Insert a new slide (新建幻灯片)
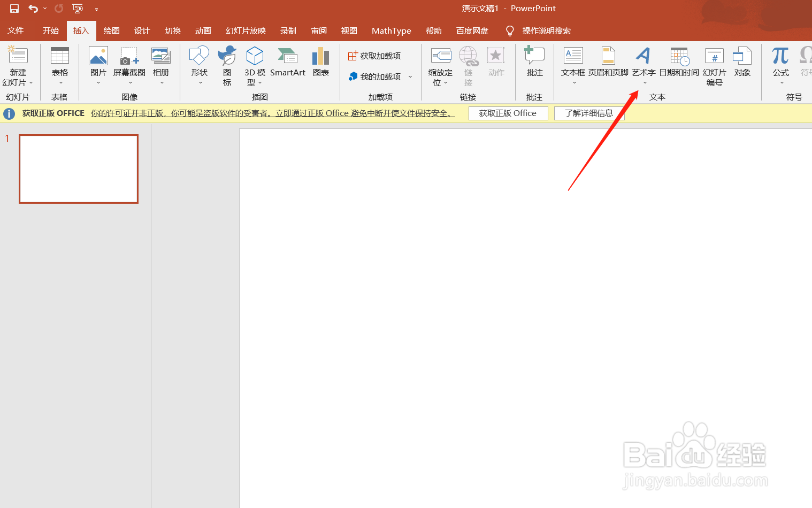The width and height of the screenshot is (812, 508). pos(18,66)
